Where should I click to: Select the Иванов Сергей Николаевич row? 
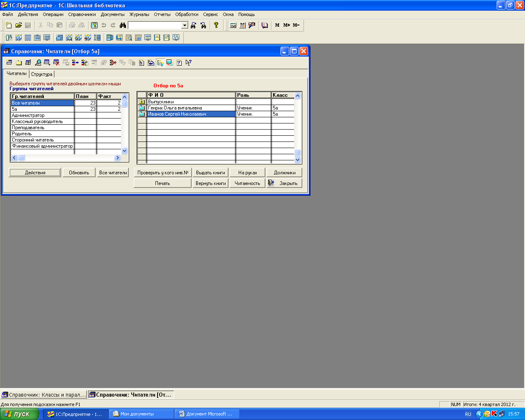[216, 114]
